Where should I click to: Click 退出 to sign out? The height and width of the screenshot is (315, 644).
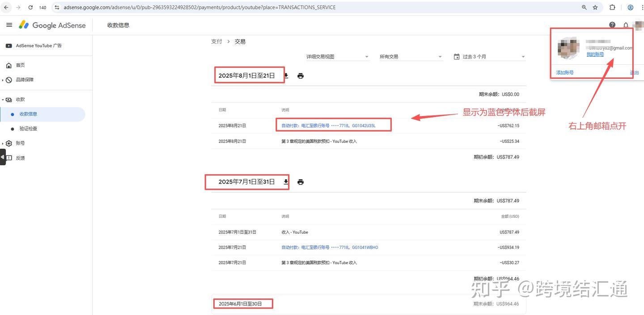point(634,72)
